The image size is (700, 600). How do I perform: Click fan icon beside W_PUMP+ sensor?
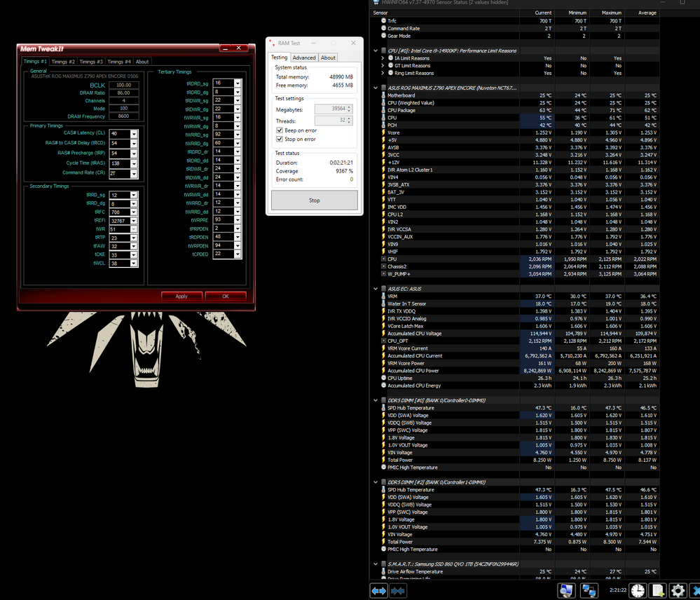point(383,273)
